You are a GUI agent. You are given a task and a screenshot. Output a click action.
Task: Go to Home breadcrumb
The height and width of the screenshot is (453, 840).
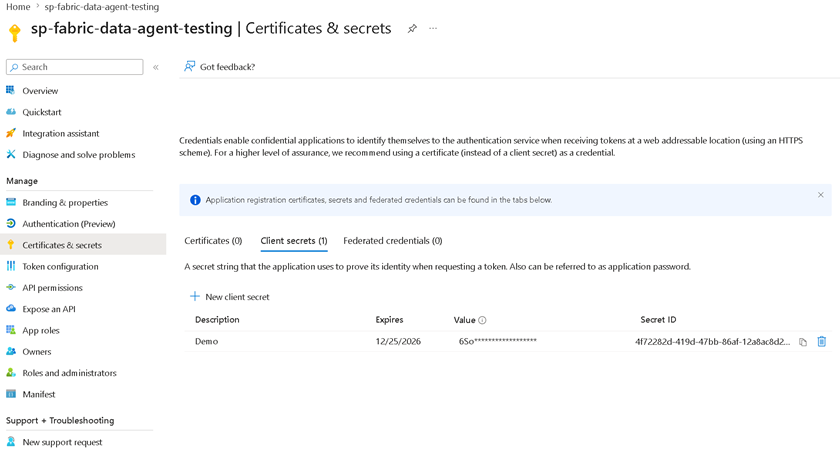coord(18,7)
